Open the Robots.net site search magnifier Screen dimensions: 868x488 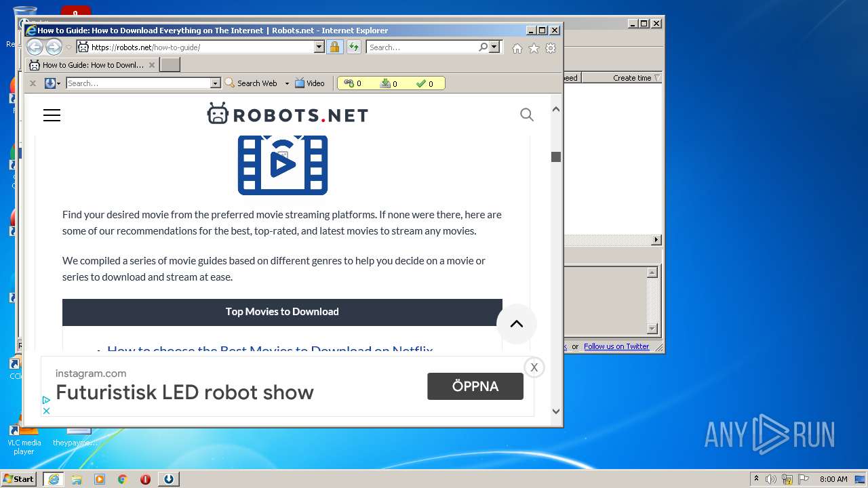pyautogui.click(x=527, y=115)
